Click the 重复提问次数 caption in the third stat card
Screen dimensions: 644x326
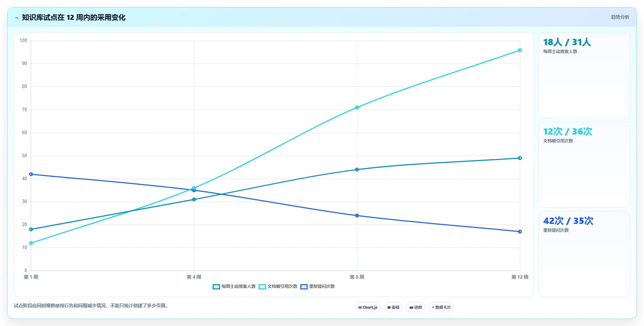[556, 230]
